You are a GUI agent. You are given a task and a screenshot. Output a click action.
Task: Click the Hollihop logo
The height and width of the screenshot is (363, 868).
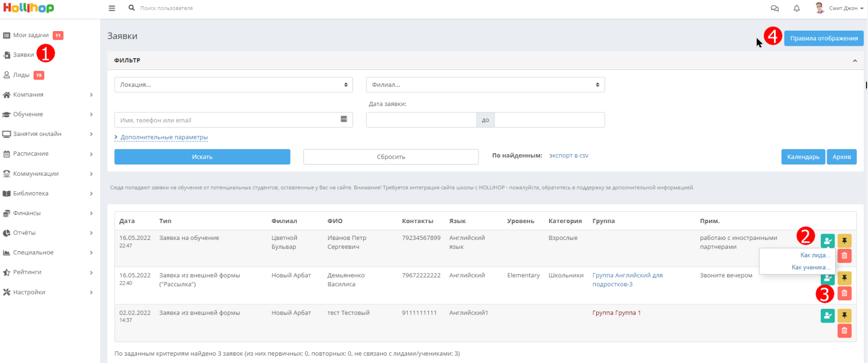click(x=29, y=8)
